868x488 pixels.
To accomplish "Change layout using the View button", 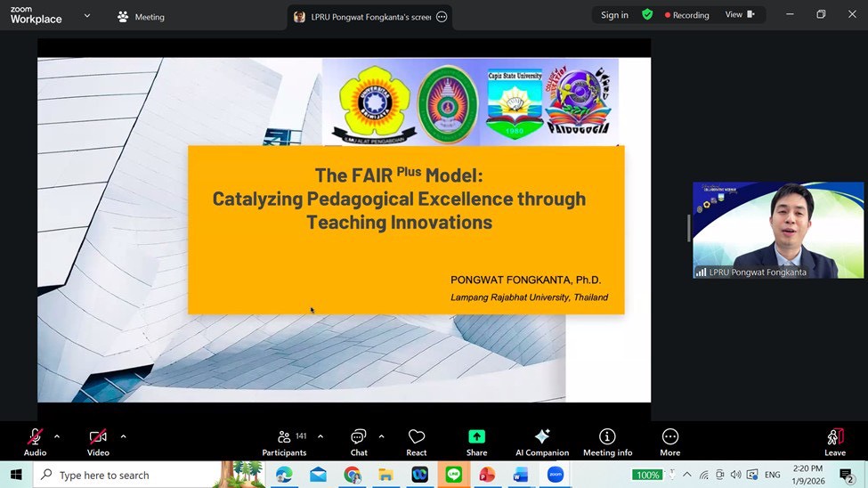I will [739, 15].
